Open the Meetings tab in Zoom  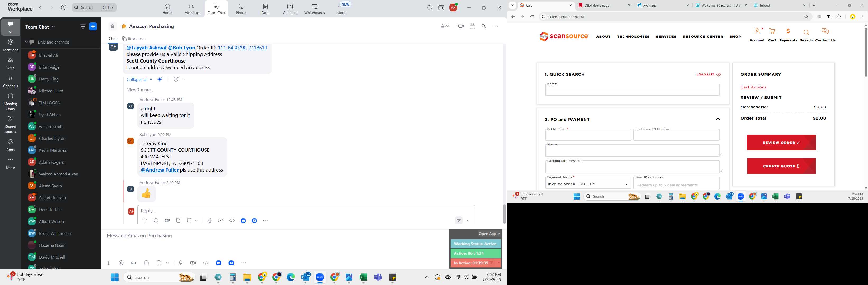192,9
